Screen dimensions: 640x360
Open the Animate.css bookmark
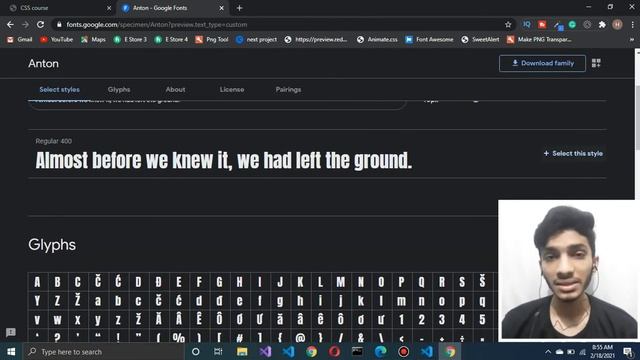[377, 40]
